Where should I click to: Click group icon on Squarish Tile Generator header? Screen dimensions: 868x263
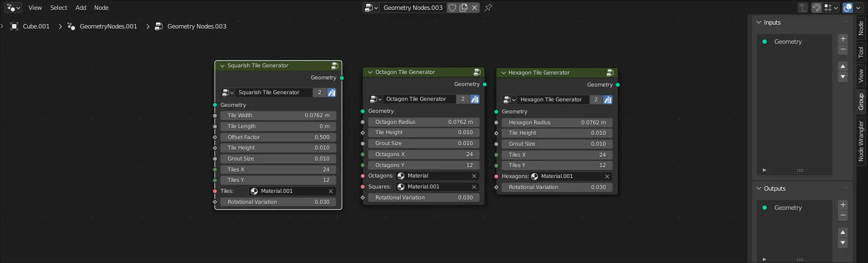334,66
